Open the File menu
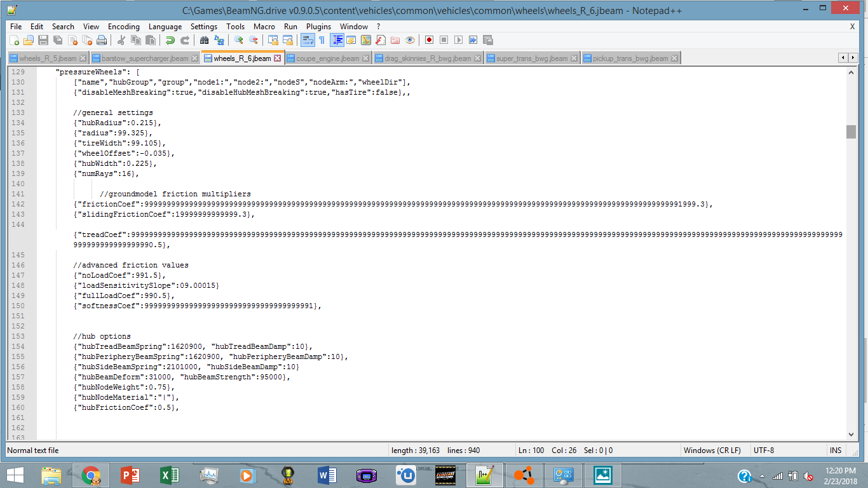 pos(16,27)
